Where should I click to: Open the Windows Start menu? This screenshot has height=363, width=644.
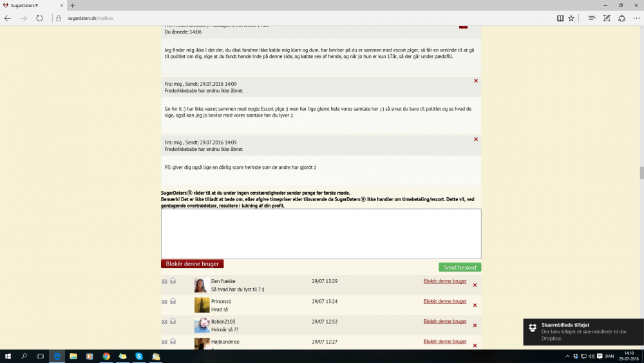pyautogui.click(x=8, y=357)
